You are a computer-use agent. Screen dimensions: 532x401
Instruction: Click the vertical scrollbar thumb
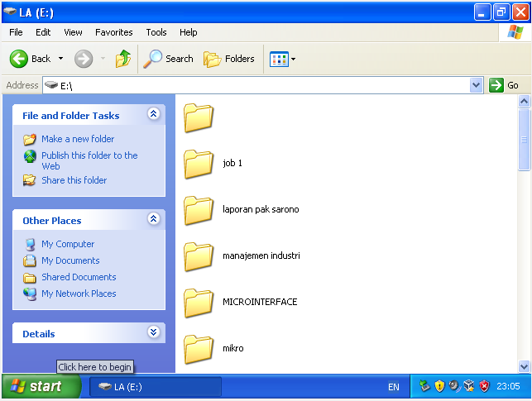[524, 140]
